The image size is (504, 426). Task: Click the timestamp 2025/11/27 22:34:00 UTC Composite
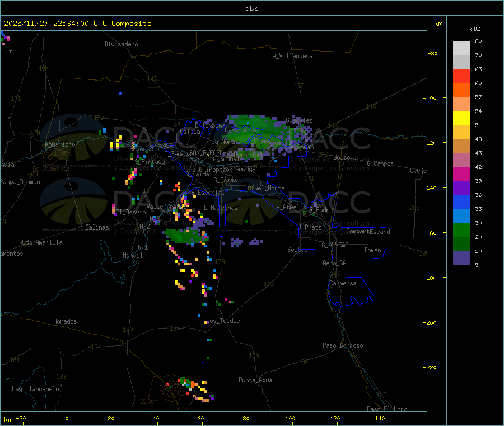point(77,24)
